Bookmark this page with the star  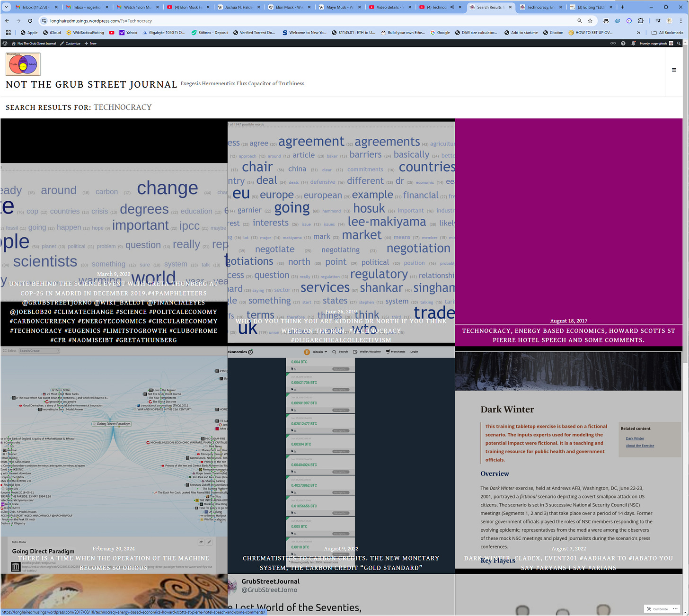pyautogui.click(x=590, y=21)
